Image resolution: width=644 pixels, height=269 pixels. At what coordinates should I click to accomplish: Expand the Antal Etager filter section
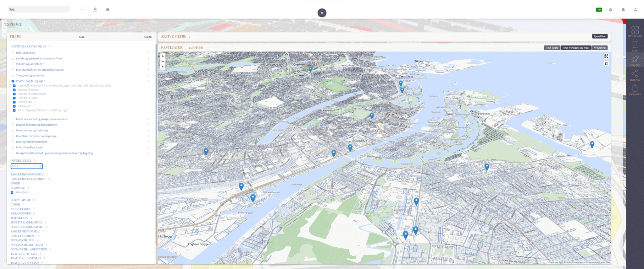pos(34,209)
